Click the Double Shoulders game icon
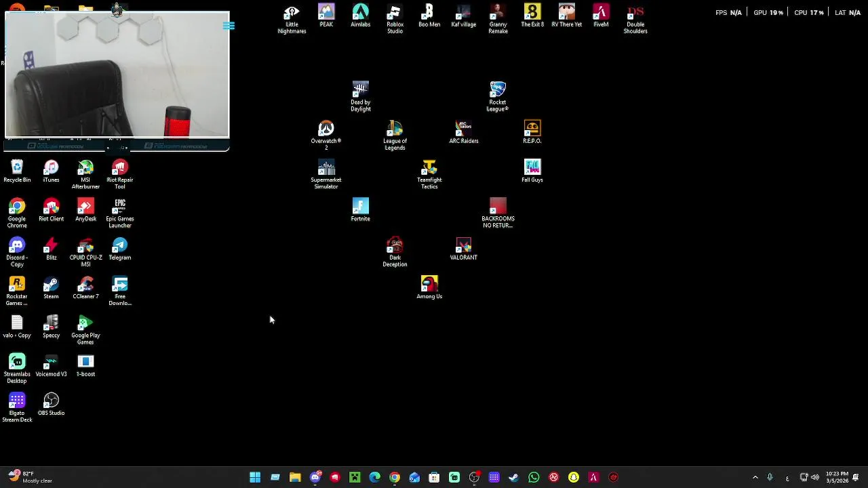Screen dimensions: 868x488 [635, 19]
